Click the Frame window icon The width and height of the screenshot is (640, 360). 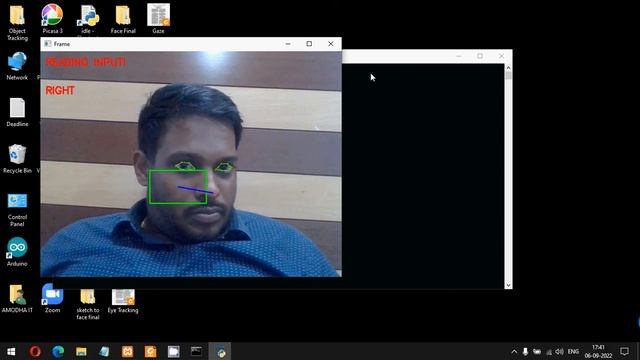48,44
